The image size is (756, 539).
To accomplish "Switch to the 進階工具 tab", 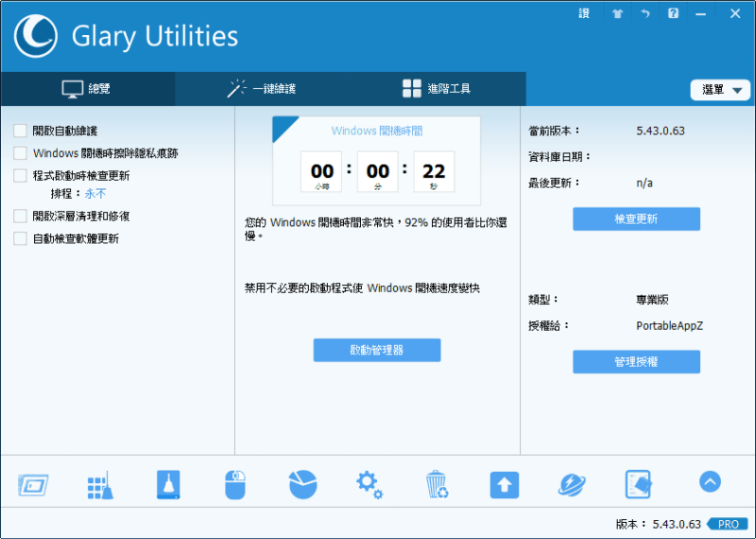I will tap(438, 89).
